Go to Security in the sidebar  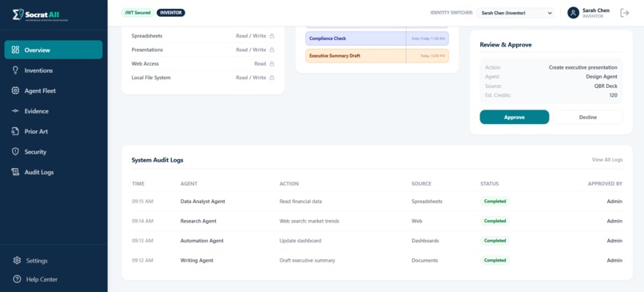coord(54,152)
